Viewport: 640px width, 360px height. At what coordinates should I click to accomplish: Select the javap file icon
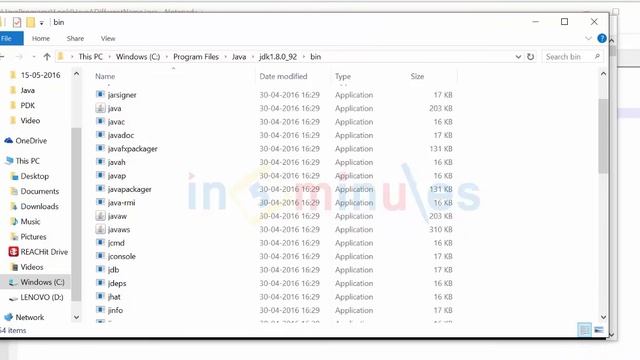(x=100, y=175)
